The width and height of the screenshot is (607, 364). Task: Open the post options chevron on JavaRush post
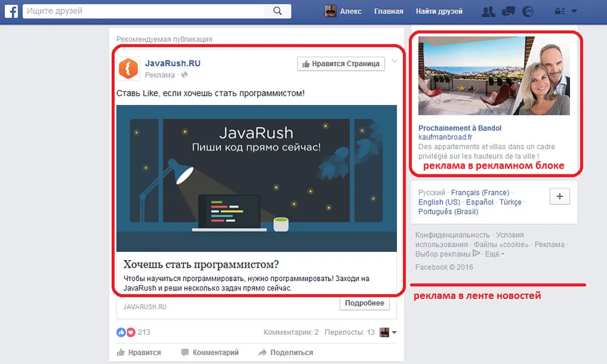pyautogui.click(x=395, y=61)
